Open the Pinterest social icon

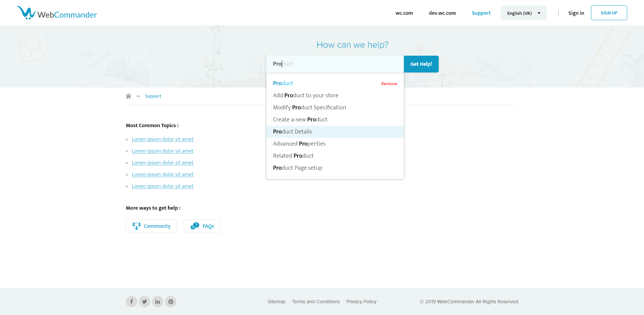point(171,302)
